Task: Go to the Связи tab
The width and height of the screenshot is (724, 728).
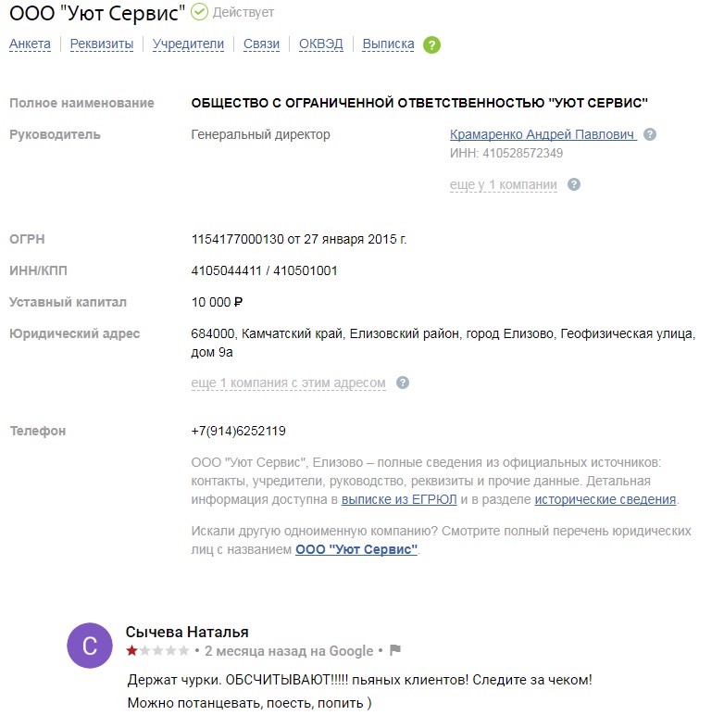Action: (x=261, y=44)
